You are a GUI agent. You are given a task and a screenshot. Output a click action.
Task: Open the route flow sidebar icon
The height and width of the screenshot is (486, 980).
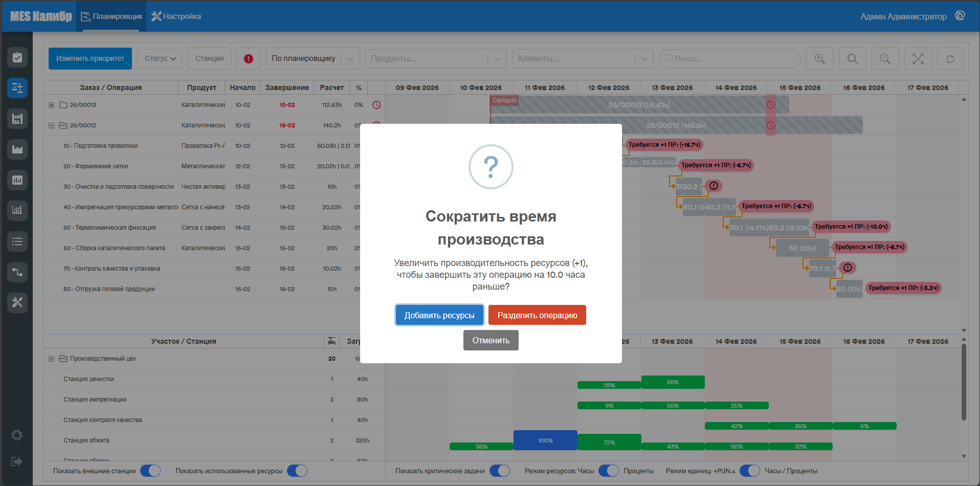click(17, 272)
